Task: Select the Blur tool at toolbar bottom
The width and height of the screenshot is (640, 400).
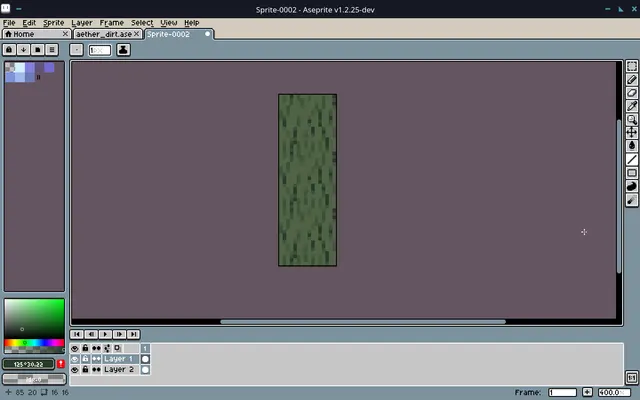Action: (x=632, y=200)
